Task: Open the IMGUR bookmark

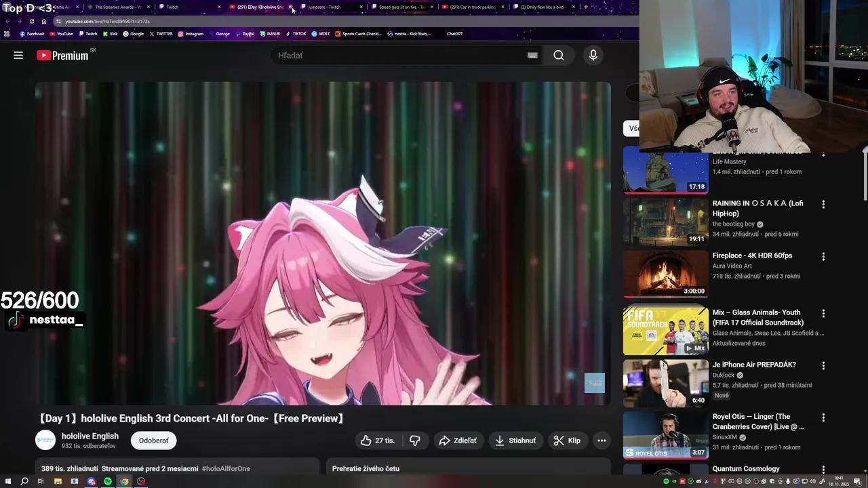Action: [x=270, y=34]
